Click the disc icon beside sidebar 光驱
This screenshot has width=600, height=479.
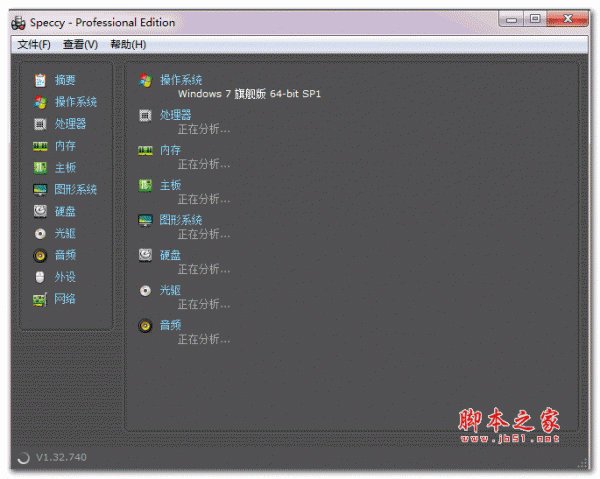pyautogui.click(x=40, y=233)
